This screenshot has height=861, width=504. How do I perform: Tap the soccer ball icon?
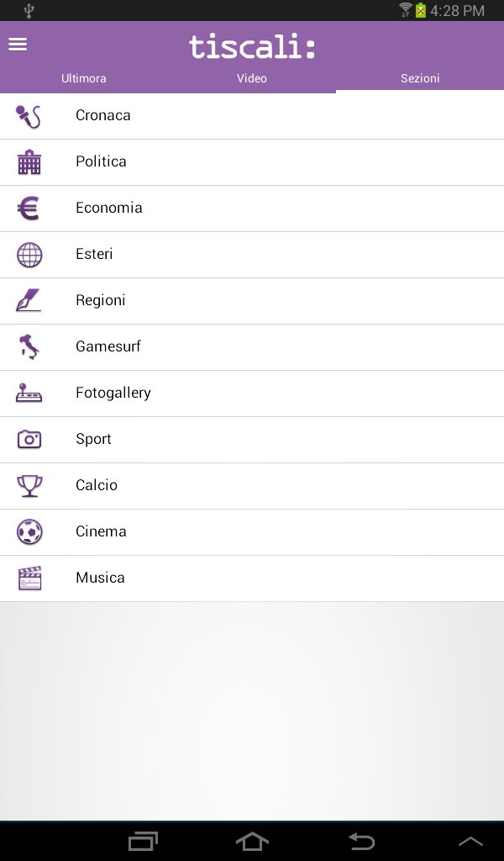click(x=29, y=532)
